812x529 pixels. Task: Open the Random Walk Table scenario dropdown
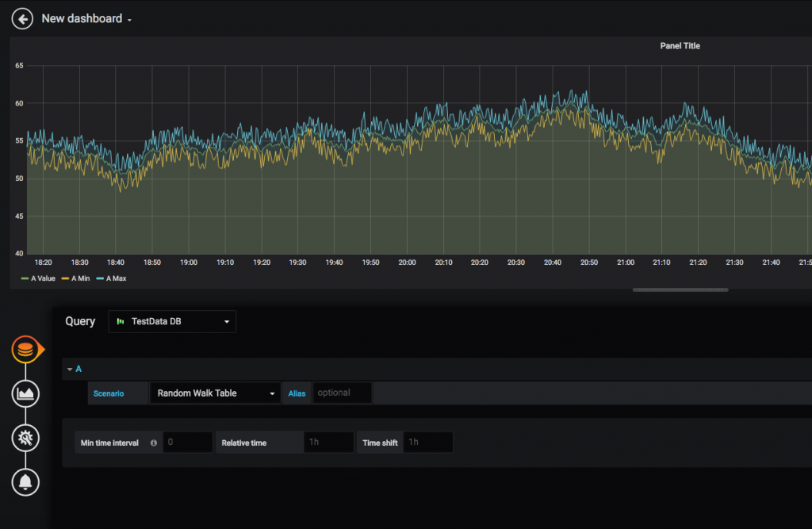pyautogui.click(x=215, y=393)
